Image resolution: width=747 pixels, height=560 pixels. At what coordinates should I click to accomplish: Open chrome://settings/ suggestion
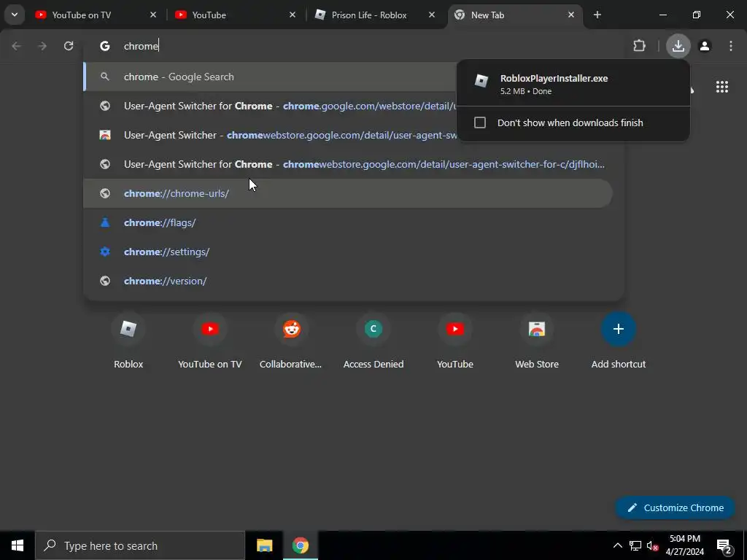348,252
